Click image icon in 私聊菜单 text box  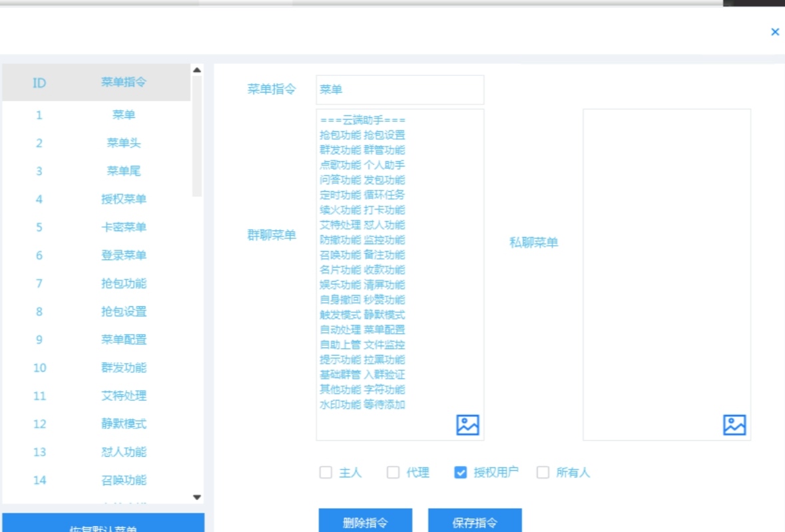[x=734, y=425]
